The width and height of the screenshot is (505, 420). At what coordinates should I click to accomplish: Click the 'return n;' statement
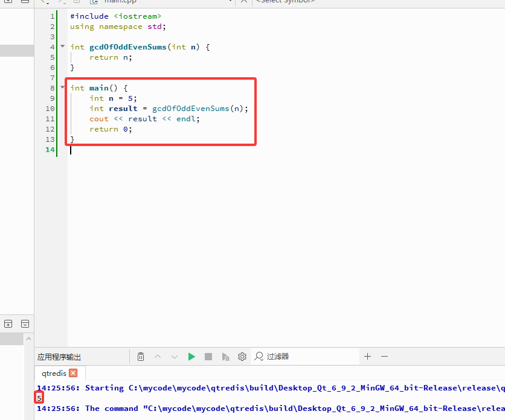(x=111, y=57)
